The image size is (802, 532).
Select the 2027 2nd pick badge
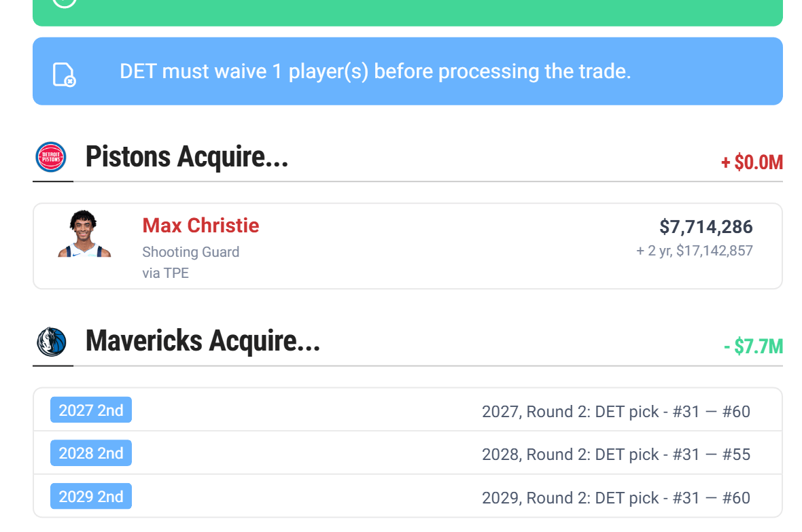pyautogui.click(x=91, y=410)
